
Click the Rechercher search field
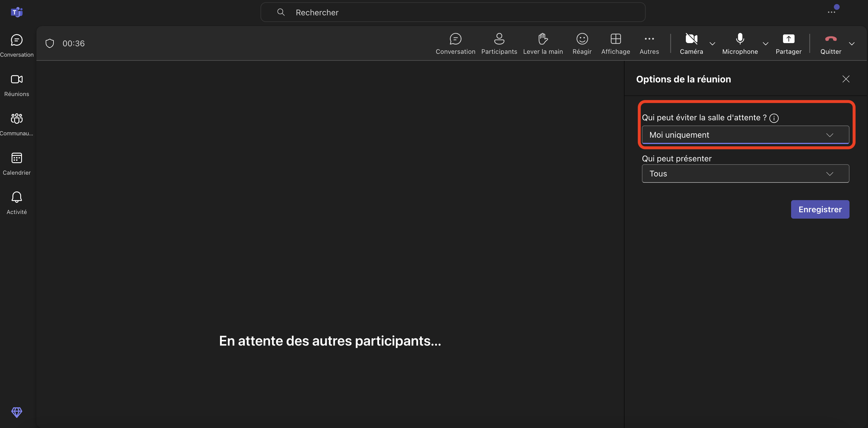pos(452,12)
